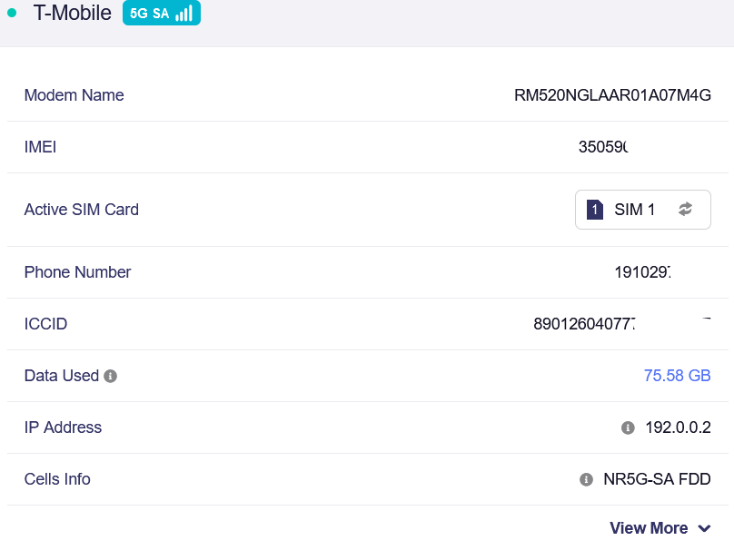Click the NR5G-SA FDD cells info value
This screenshot has width=734, height=560.
[657, 479]
